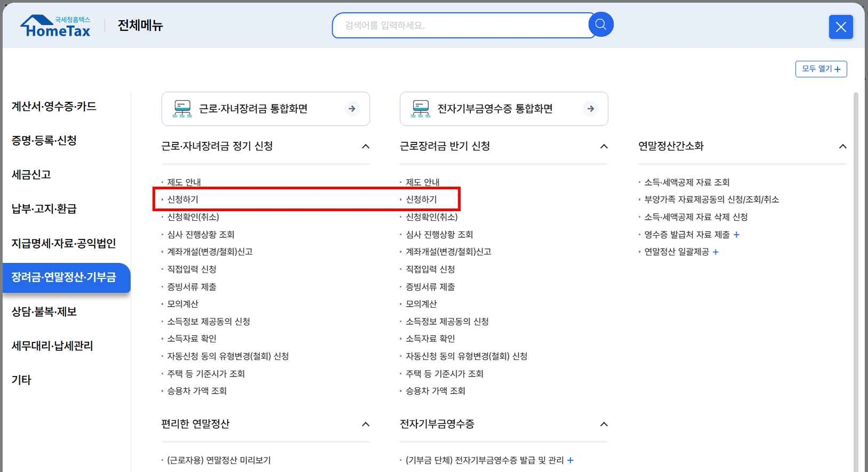Select 상담·불복·제보 menu

pos(44,311)
